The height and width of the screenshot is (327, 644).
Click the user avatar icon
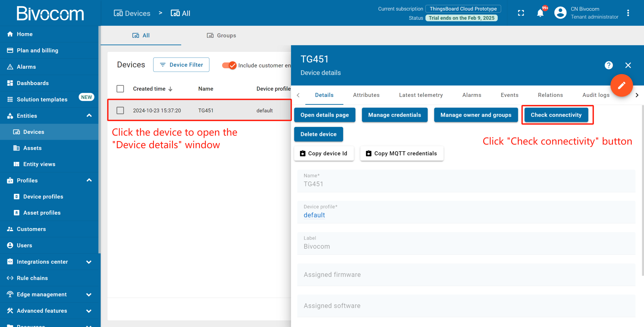[560, 13]
